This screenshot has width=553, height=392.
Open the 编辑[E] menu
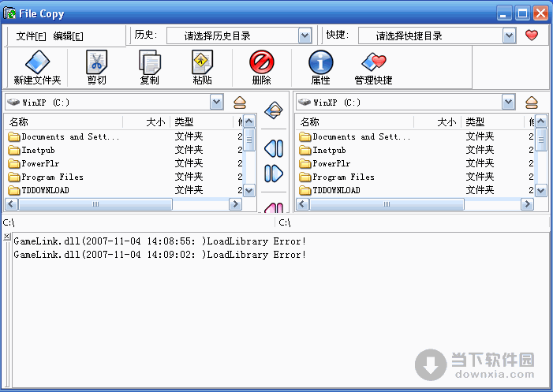pos(69,36)
